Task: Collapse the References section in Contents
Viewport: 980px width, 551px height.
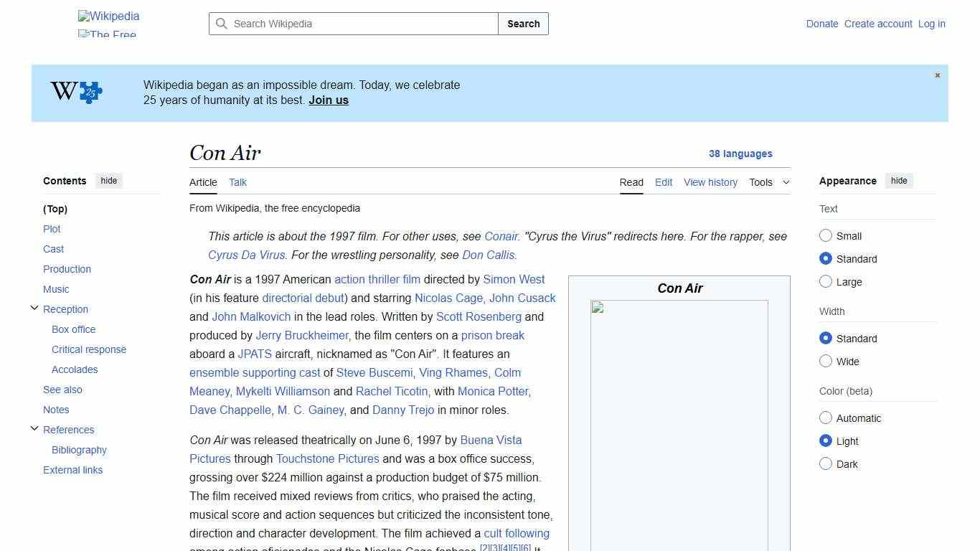Action: point(34,428)
